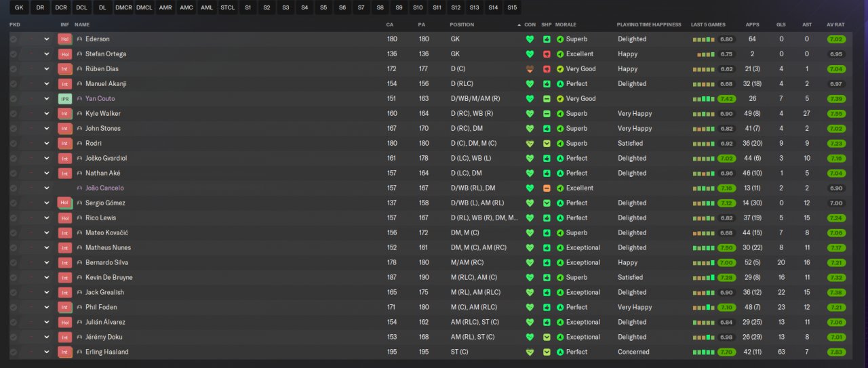Open the position dropdown for Stefan Ortega

tap(47, 54)
